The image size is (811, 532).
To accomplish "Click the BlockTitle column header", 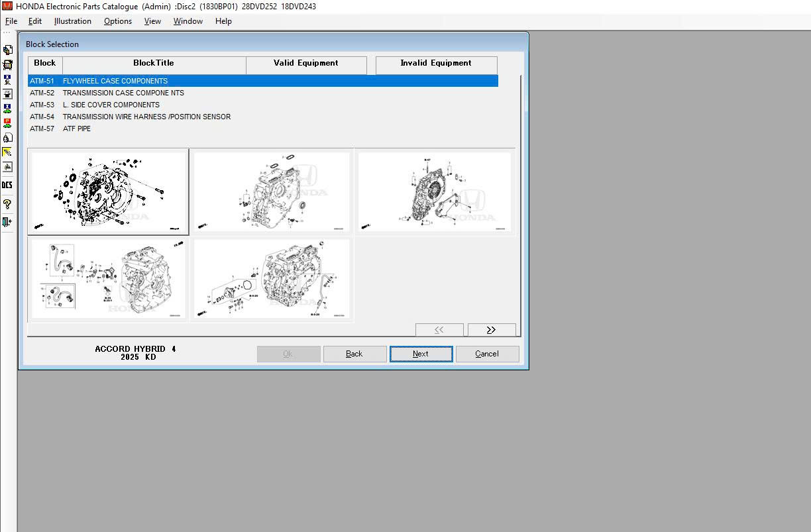I will 154,64.
